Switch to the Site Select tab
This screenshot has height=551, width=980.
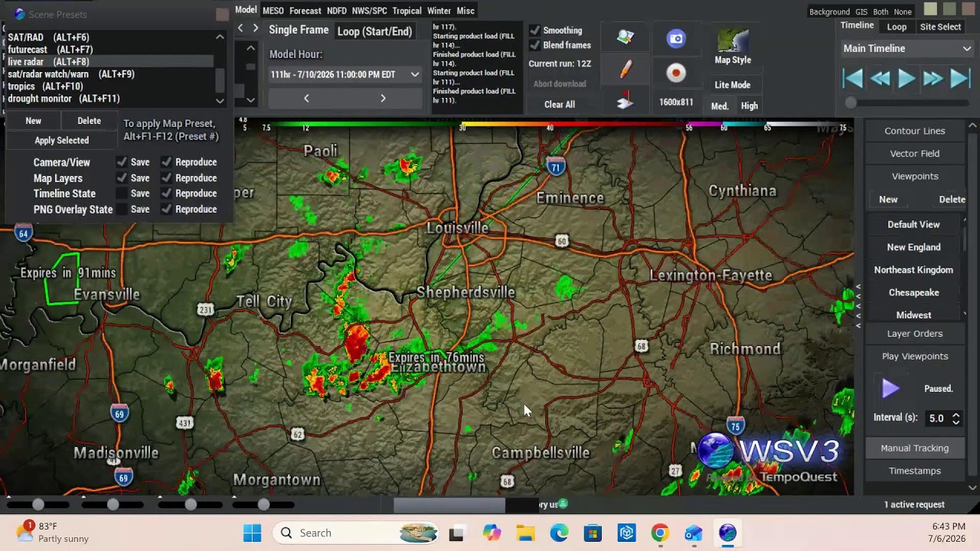coord(940,27)
